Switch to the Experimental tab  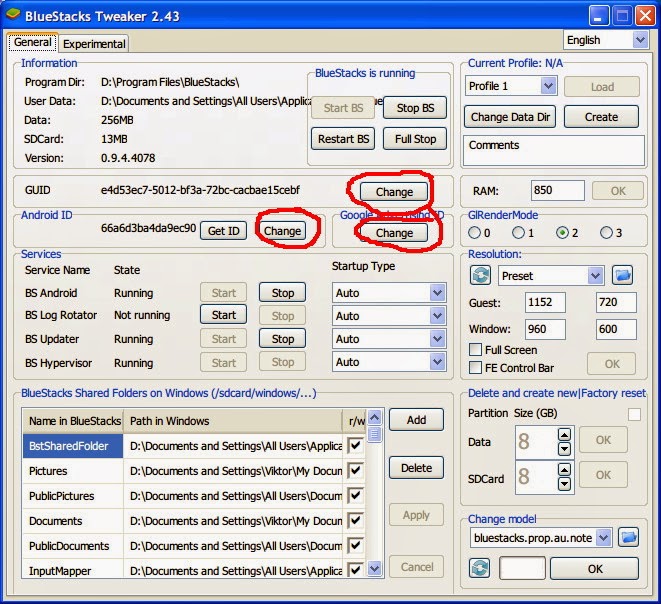[94, 44]
